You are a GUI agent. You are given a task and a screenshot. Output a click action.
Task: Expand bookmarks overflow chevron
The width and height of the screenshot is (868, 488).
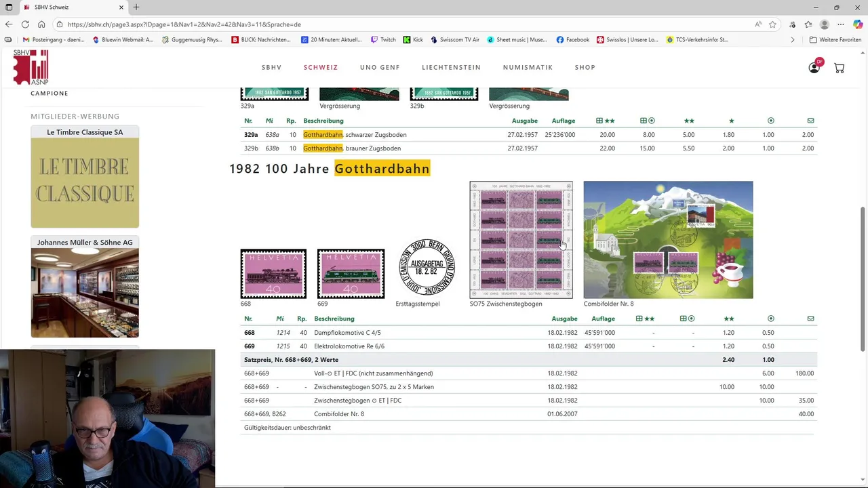(793, 40)
